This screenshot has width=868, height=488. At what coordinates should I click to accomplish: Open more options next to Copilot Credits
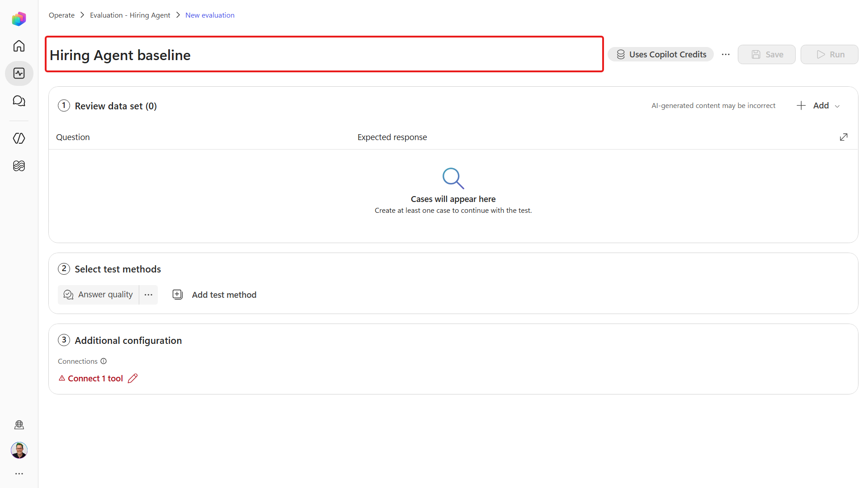tap(726, 55)
